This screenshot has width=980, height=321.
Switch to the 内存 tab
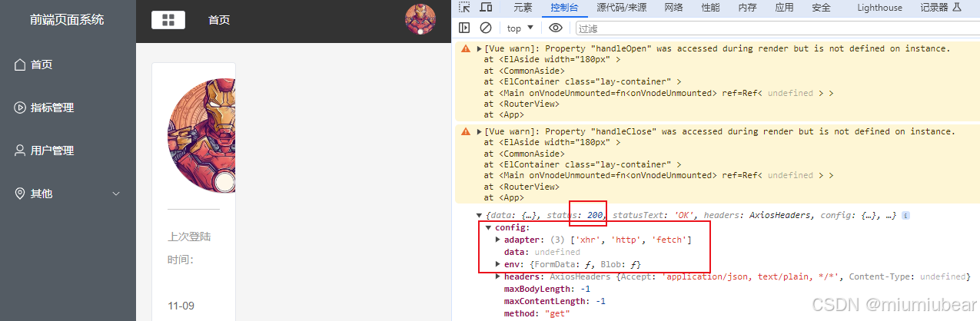(747, 8)
